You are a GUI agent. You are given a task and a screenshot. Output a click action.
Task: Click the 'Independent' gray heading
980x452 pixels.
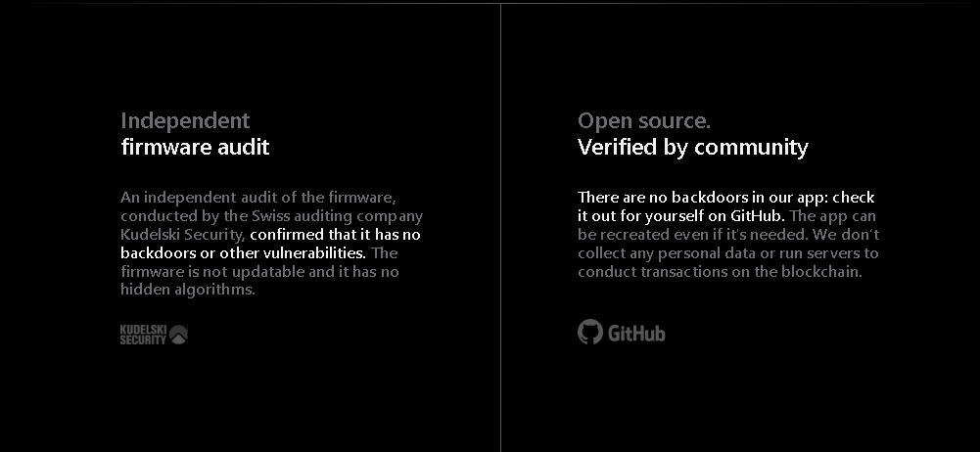185,120
